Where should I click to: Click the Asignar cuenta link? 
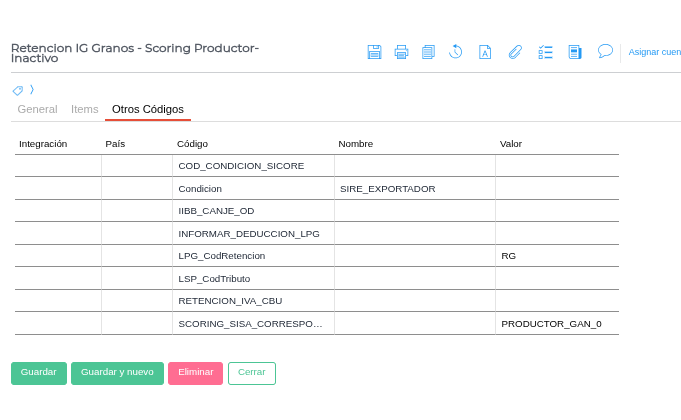[654, 52]
